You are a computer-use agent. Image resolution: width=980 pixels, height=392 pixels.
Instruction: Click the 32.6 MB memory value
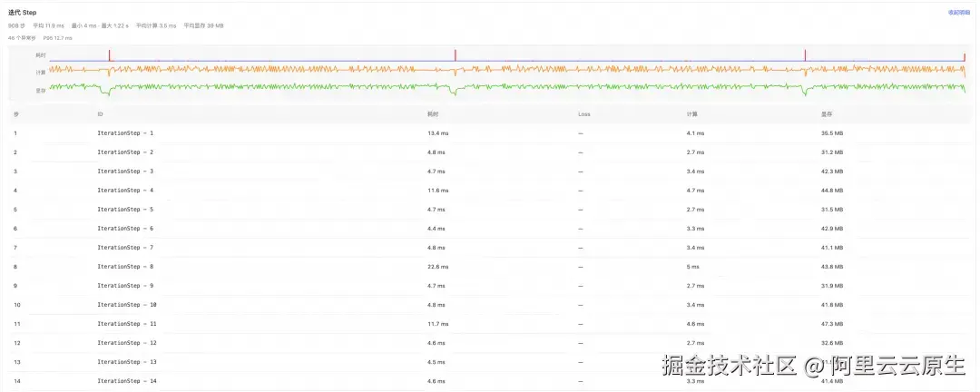pos(832,343)
